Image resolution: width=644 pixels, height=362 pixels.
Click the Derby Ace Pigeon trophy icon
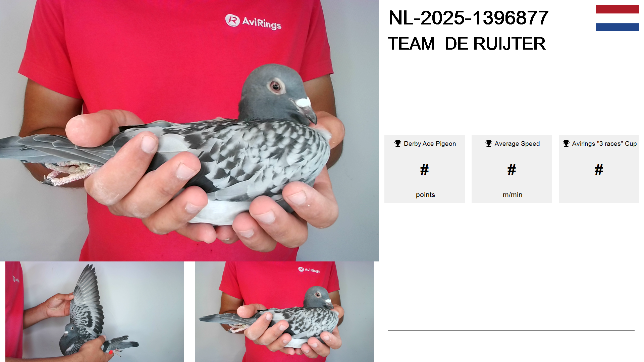[x=397, y=143]
